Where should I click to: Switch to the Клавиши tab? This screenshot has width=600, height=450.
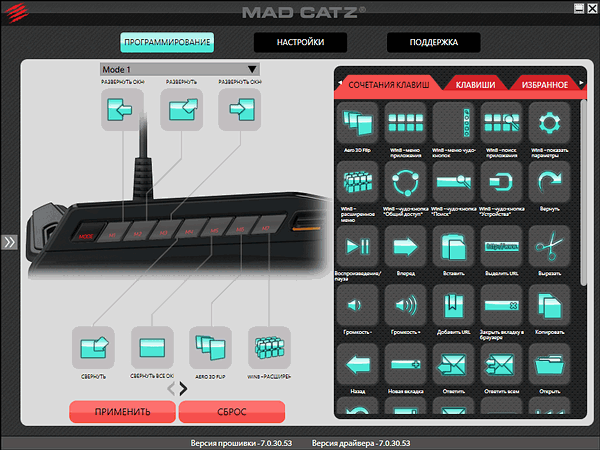tap(475, 85)
